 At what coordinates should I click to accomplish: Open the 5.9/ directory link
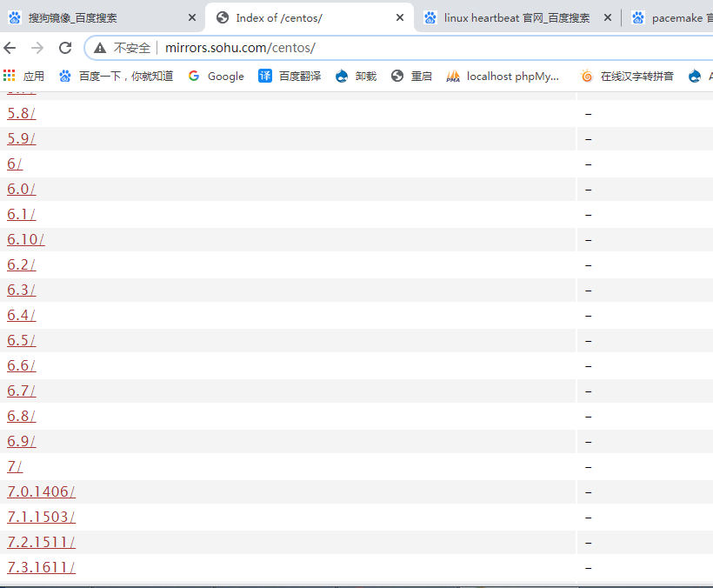tap(22, 138)
